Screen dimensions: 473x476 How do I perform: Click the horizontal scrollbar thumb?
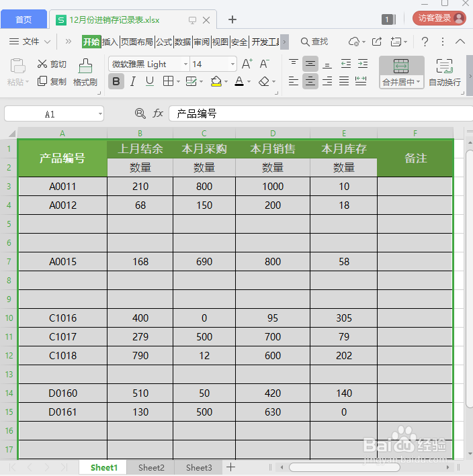[345, 467]
